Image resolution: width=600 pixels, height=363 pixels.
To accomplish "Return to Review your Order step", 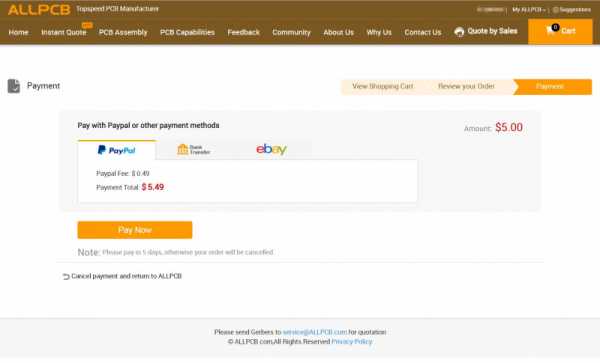I will (466, 86).
